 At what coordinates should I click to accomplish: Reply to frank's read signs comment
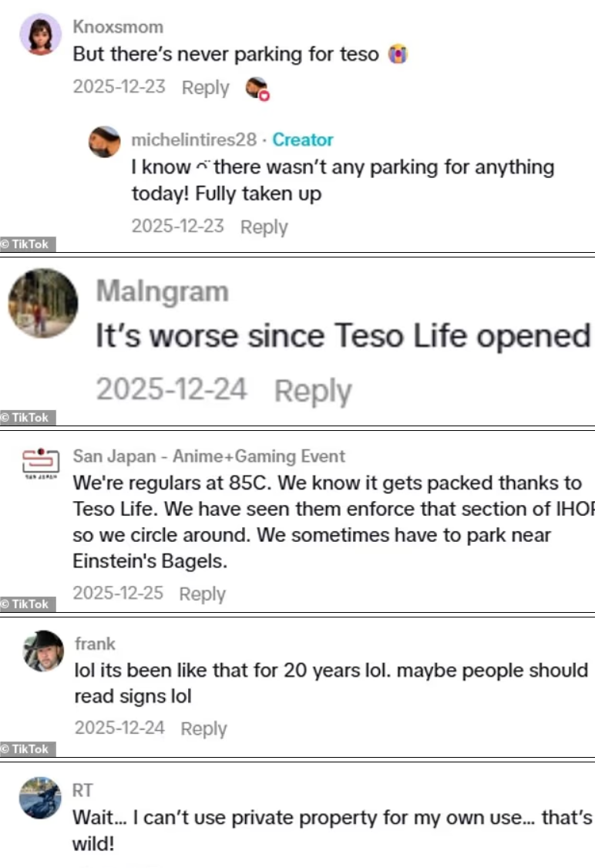click(x=203, y=728)
